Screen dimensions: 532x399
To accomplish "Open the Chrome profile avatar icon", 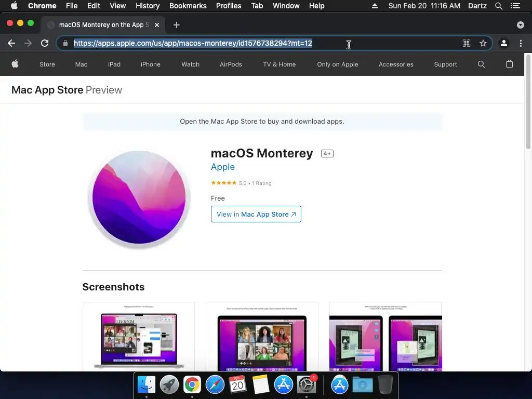I will tap(504, 43).
